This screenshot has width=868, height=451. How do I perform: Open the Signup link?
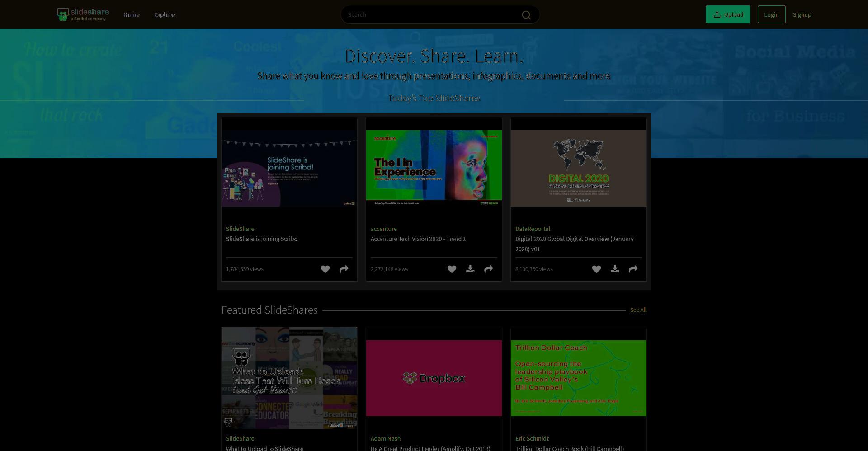(802, 14)
